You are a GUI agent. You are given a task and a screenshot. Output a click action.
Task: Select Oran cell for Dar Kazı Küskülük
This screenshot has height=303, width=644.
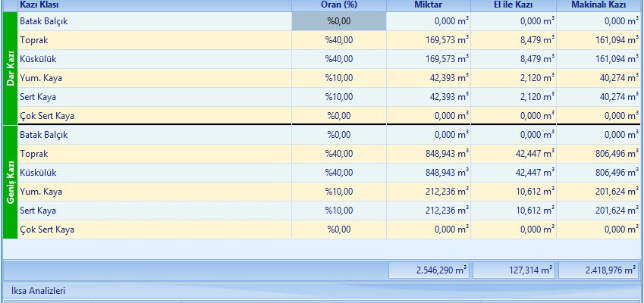(x=338, y=59)
